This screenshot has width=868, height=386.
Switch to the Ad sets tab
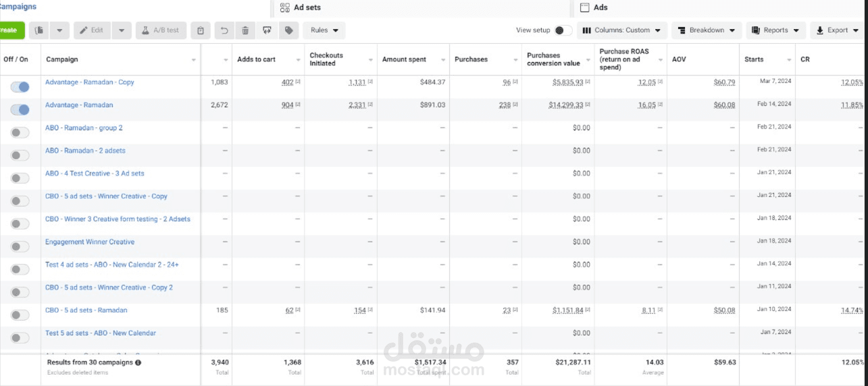(x=307, y=7)
